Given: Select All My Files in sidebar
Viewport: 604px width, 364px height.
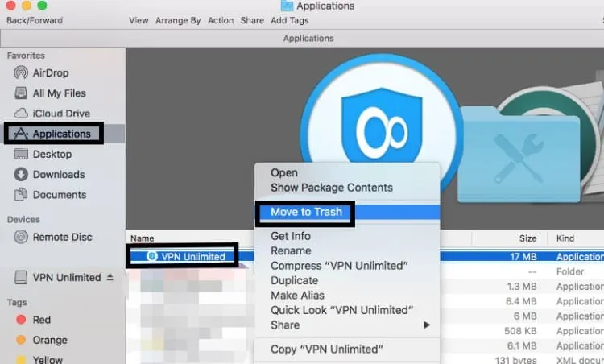Looking at the screenshot, I should click(x=50, y=93).
